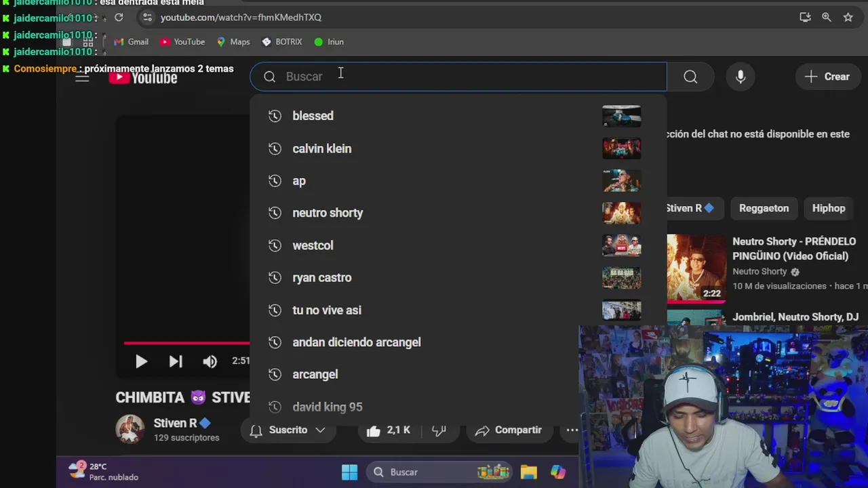Open the BOTRIX bookmark
This screenshot has width=868, height=488.
(282, 42)
